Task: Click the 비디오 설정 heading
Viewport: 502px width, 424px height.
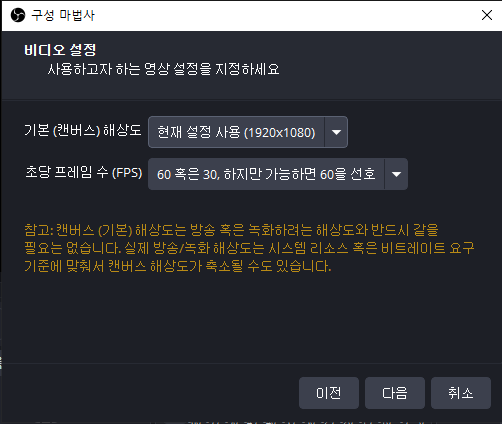Action: tap(60, 50)
